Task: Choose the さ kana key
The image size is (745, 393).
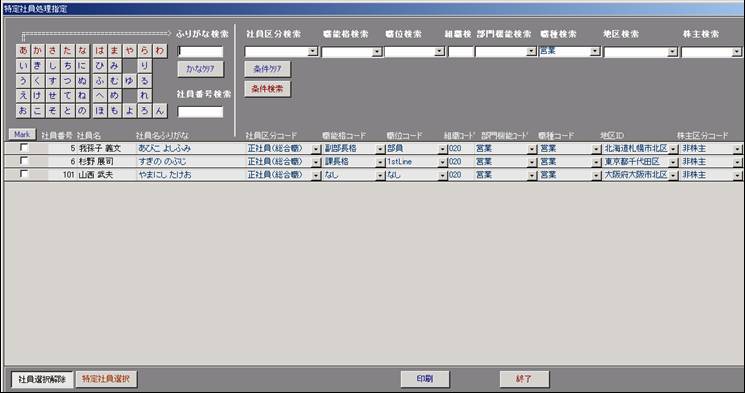Action: 53,51
